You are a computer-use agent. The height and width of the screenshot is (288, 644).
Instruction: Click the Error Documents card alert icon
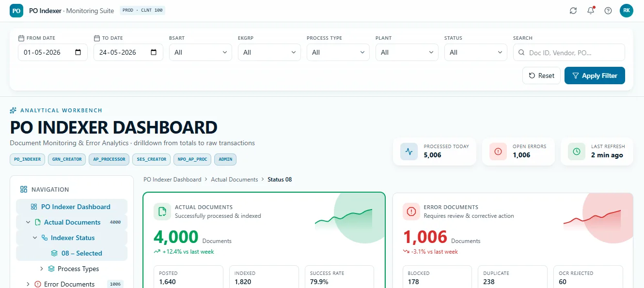(x=411, y=212)
